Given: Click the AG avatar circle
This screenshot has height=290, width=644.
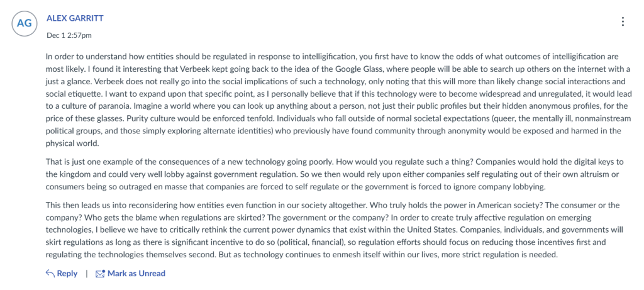Looking at the screenshot, I should click(24, 23).
